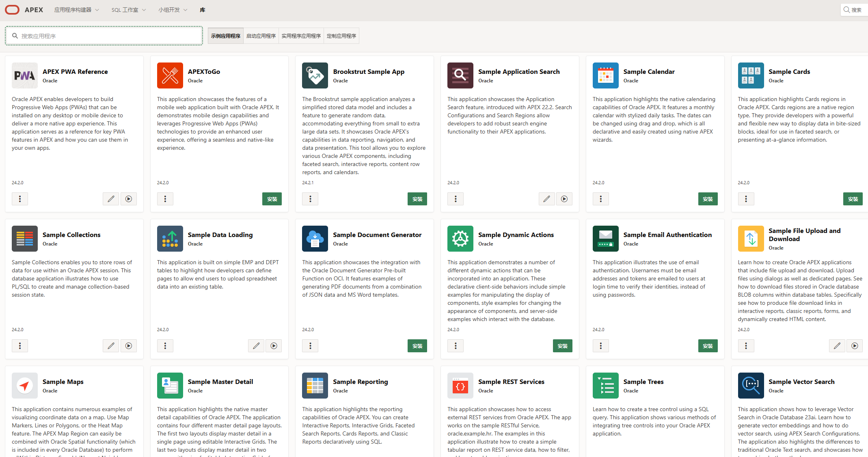Install the Sample Dynamic Actions app
The image size is (868, 457).
pyautogui.click(x=563, y=346)
